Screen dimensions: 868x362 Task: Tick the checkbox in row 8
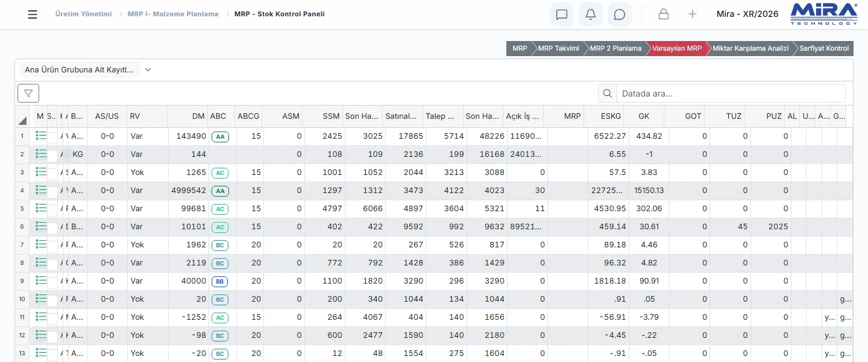[52, 264]
